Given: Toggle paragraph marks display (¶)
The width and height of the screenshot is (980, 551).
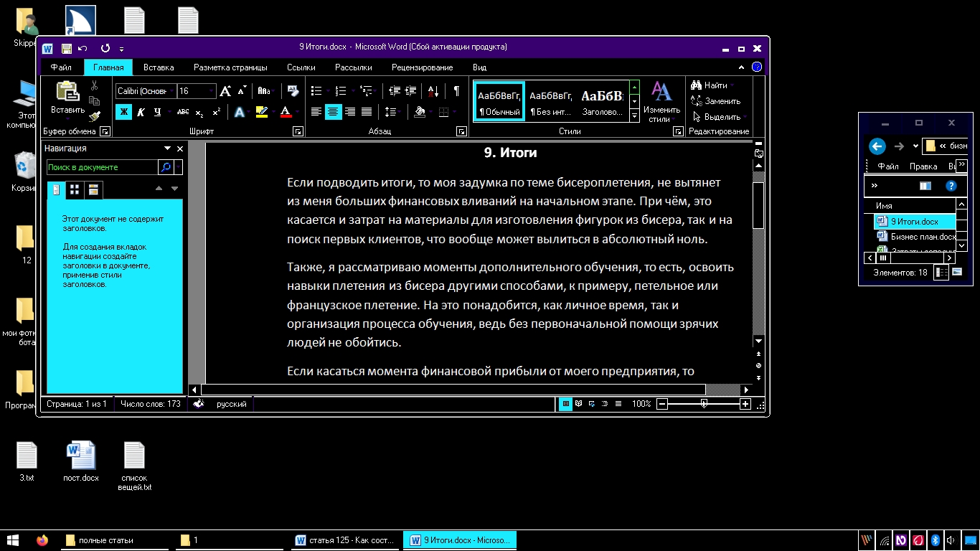Looking at the screenshot, I should click(456, 91).
